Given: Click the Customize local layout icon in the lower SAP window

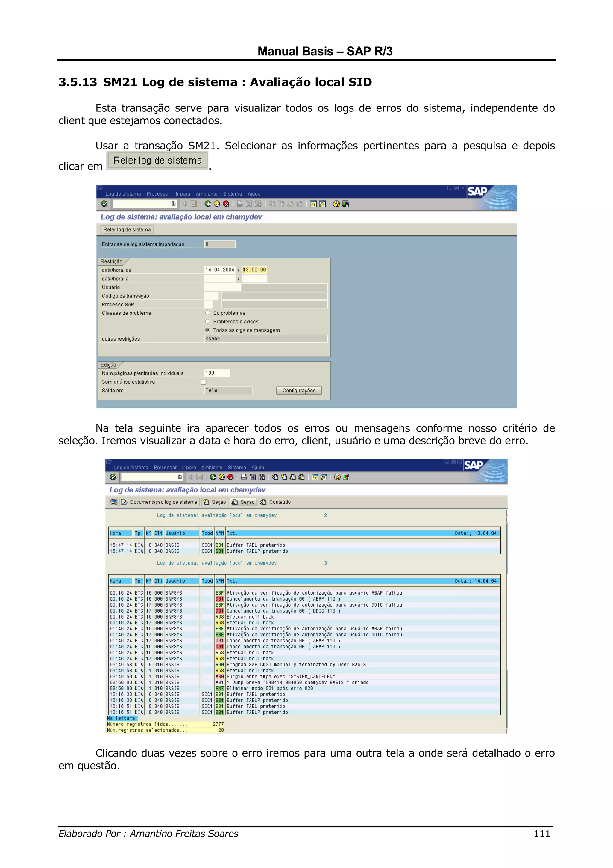Looking at the screenshot, I should click(346, 477).
